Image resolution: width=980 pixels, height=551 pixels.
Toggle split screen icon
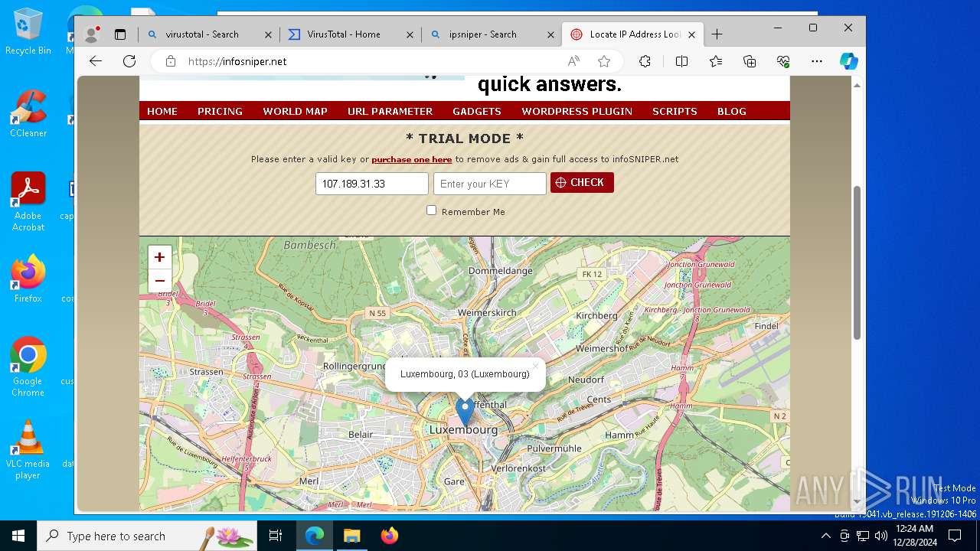[681, 61]
